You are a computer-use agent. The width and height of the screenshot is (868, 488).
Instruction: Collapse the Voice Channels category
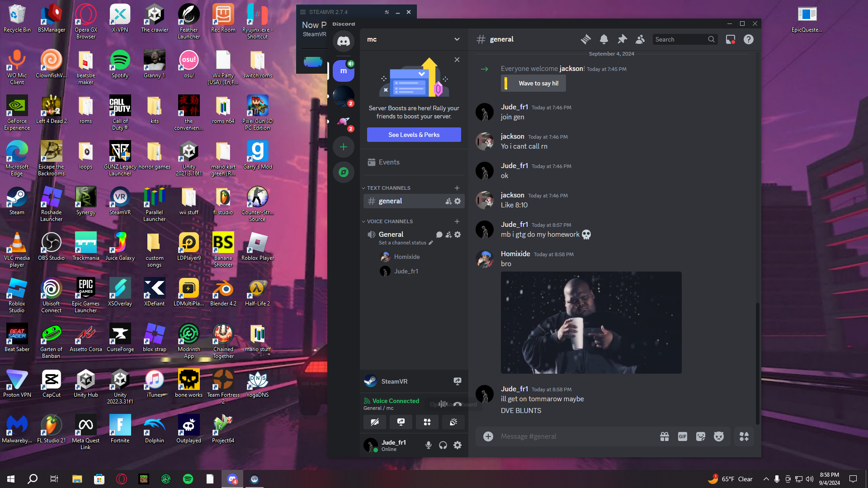pos(389,221)
